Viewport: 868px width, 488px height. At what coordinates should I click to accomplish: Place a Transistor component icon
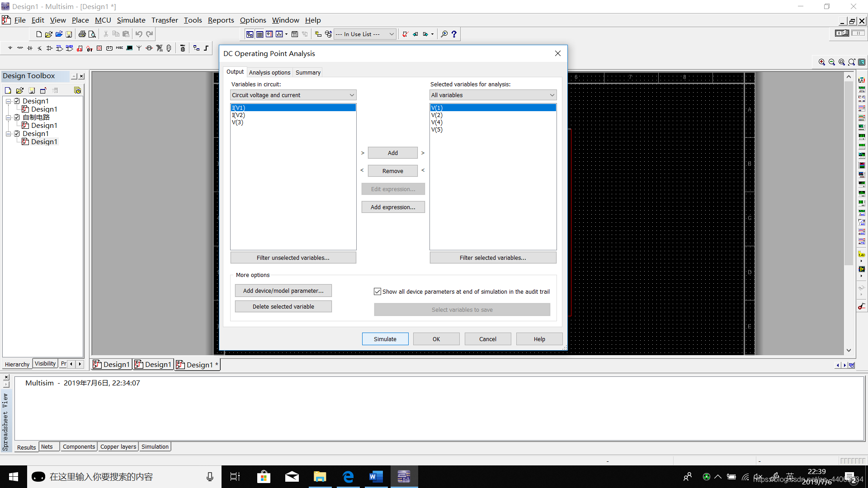[40, 48]
